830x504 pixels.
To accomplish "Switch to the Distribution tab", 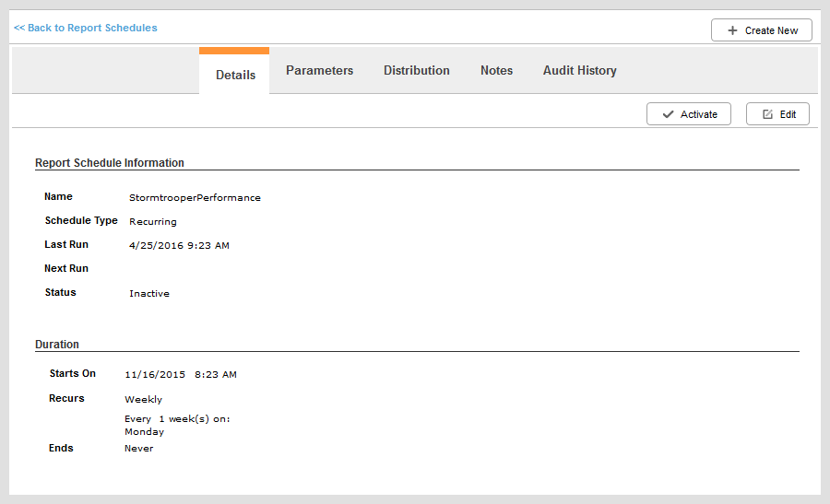I will point(417,70).
